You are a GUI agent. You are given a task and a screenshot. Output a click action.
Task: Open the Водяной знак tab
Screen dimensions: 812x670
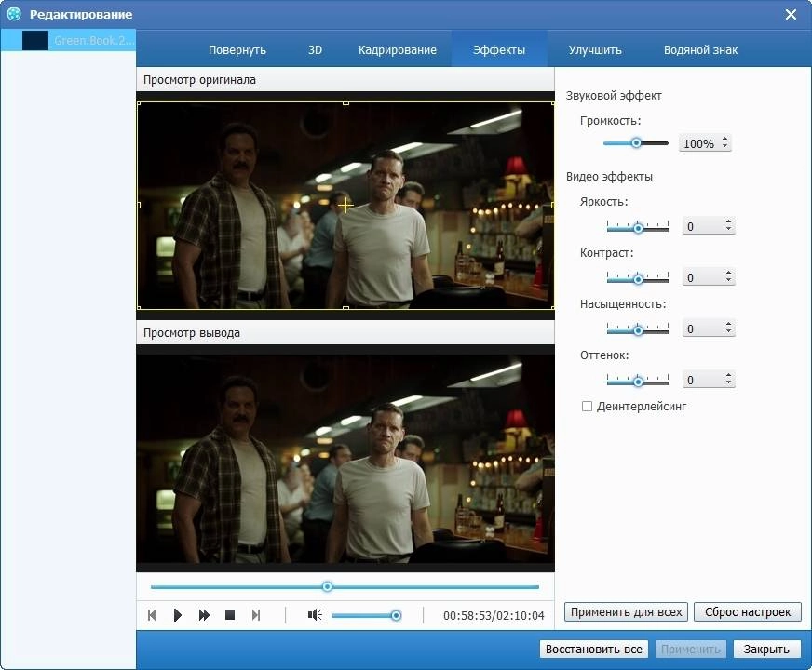point(700,50)
